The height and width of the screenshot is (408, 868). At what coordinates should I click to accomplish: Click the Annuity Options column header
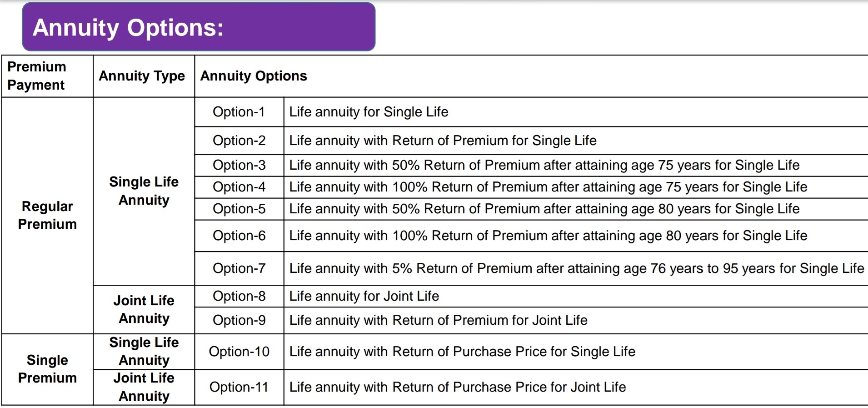(x=254, y=76)
